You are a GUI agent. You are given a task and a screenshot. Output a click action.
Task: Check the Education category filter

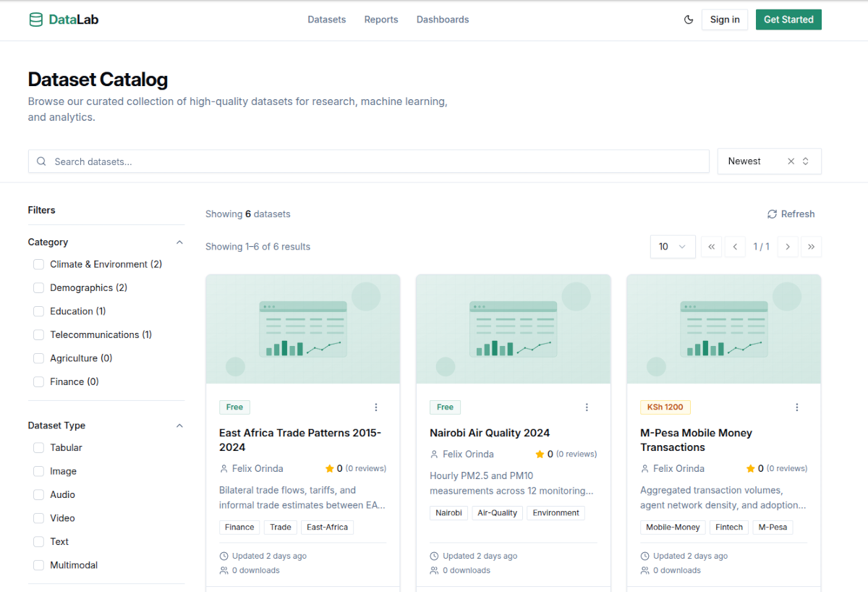39,311
